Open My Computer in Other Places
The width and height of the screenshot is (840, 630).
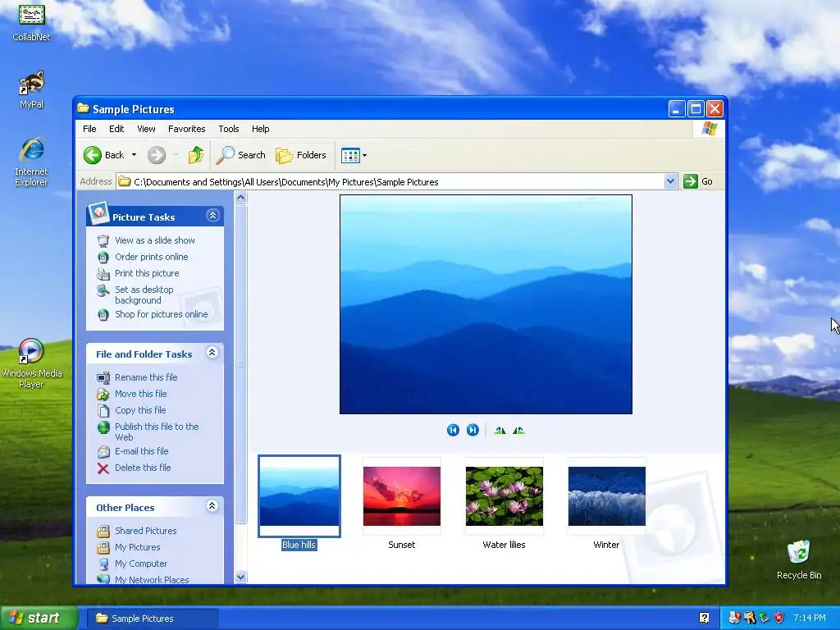(x=141, y=564)
